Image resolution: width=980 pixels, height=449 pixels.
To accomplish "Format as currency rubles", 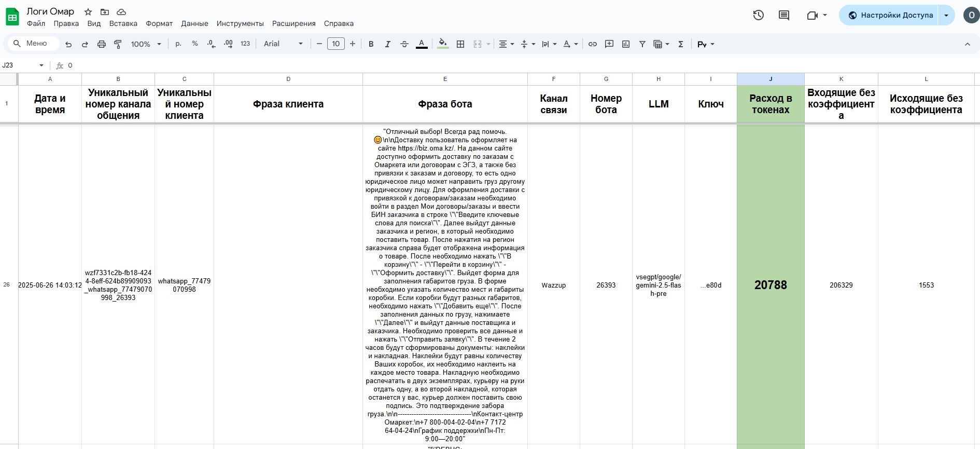I will pos(178,44).
